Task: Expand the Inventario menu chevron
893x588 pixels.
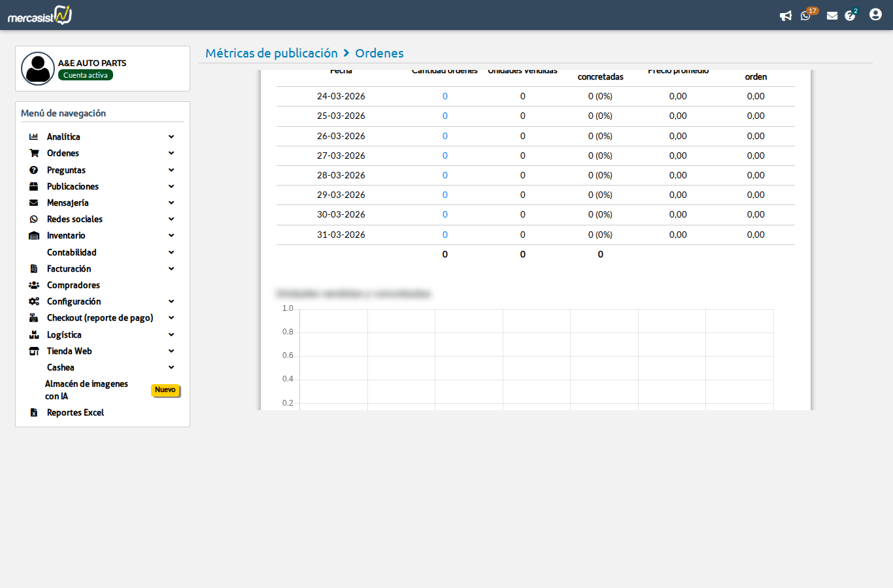Action: click(171, 235)
